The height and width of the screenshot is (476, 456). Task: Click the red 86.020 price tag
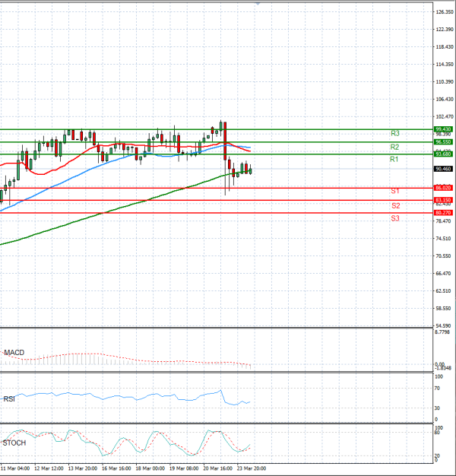(443, 187)
